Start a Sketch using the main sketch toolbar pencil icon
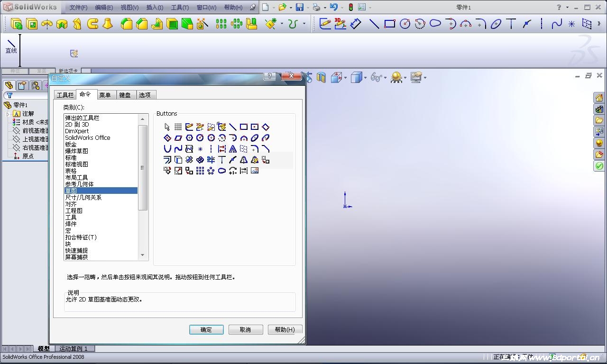 point(325,24)
